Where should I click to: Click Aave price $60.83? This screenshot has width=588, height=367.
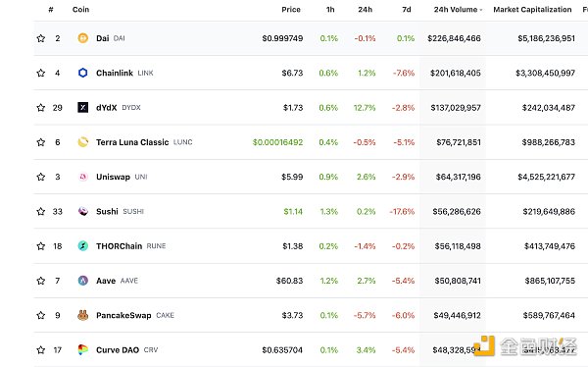click(x=289, y=281)
